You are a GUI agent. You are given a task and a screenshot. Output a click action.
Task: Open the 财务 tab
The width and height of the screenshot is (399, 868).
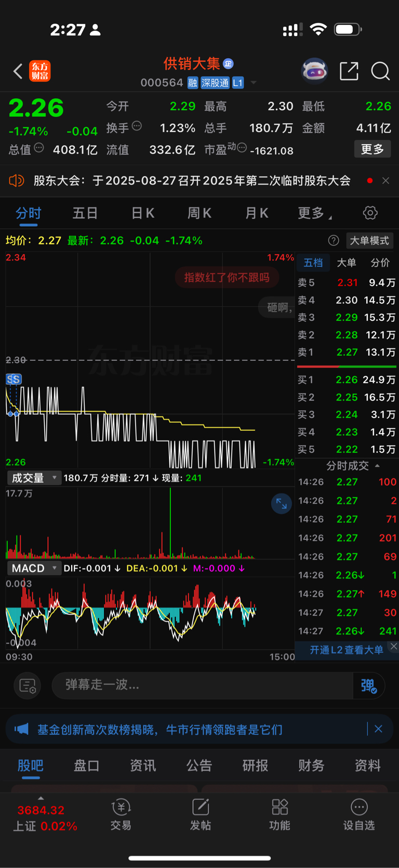pos(312,766)
